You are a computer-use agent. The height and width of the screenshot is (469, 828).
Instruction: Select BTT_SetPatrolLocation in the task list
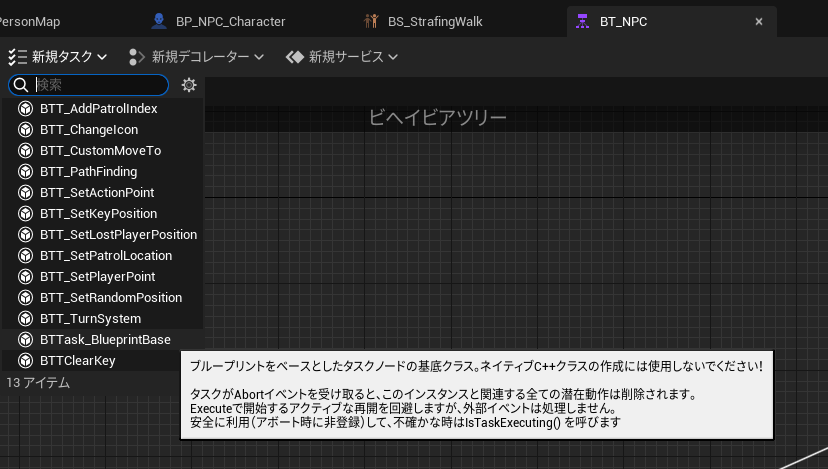[103, 256]
